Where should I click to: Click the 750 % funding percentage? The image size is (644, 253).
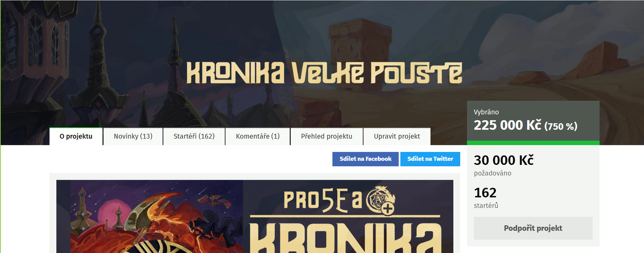point(561,126)
